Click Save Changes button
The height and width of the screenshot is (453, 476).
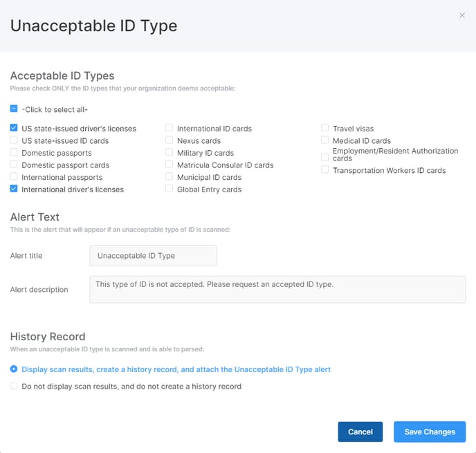430,432
